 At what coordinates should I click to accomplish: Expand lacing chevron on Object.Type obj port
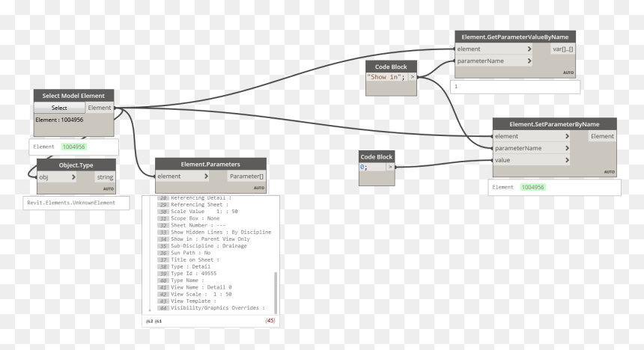click(73, 177)
